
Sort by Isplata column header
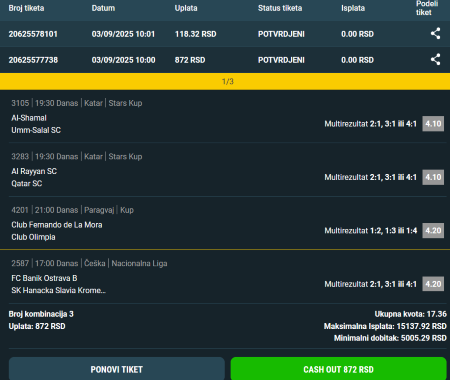(353, 8)
